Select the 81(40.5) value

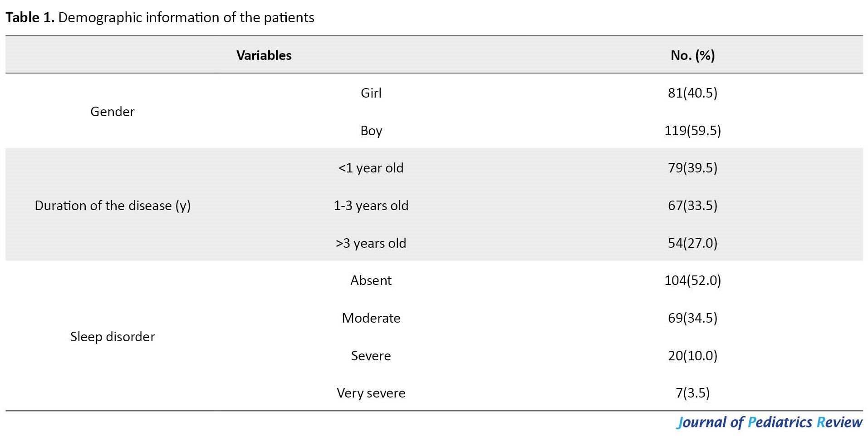pyautogui.click(x=692, y=93)
